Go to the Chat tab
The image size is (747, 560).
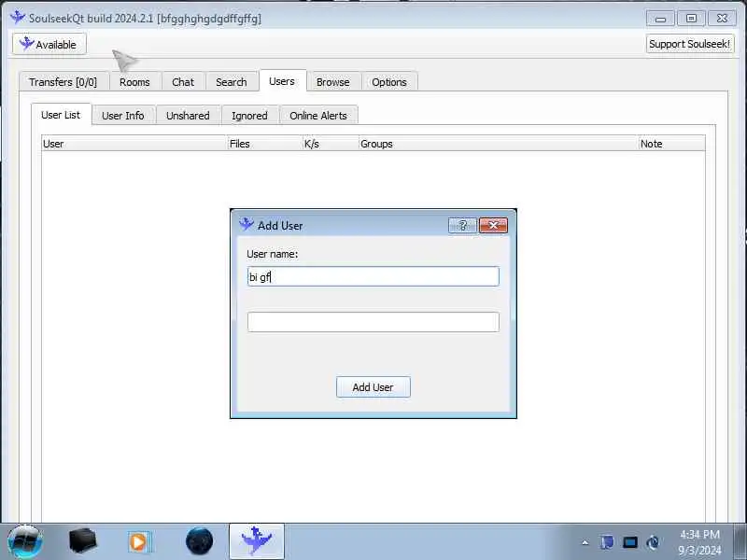tap(183, 82)
